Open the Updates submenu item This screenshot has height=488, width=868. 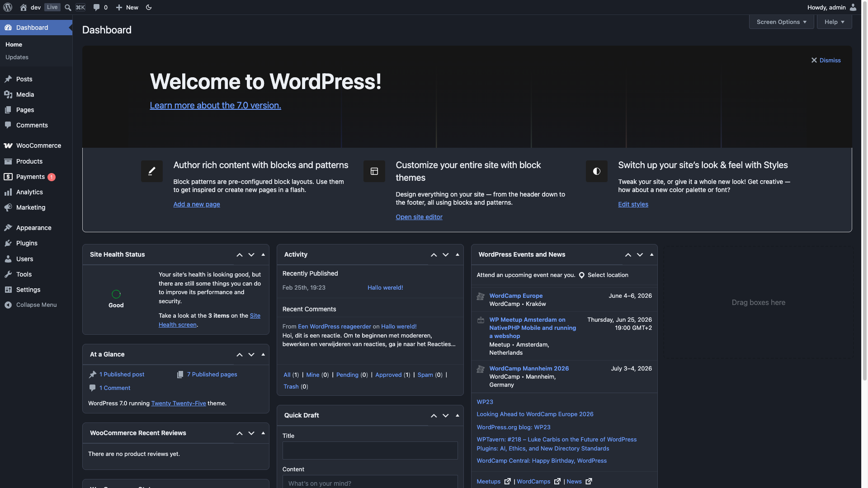[17, 57]
